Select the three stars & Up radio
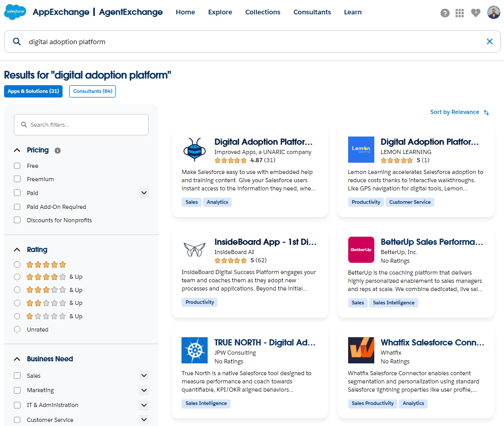Image resolution: width=504 pixels, height=426 pixels. (x=17, y=290)
